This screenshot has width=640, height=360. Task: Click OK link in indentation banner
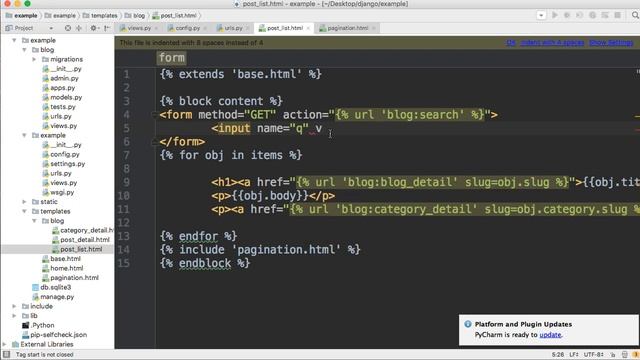coord(511,42)
